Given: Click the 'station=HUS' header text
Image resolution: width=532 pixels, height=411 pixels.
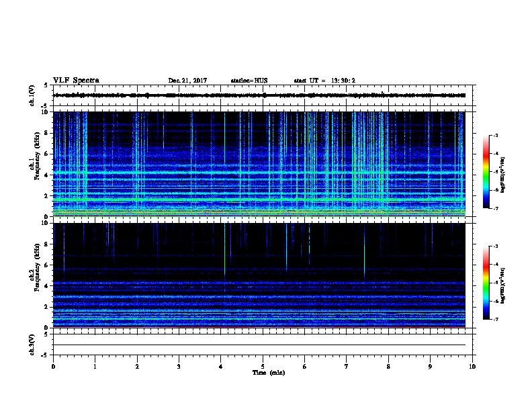Looking at the screenshot, I should (x=249, y=81).
